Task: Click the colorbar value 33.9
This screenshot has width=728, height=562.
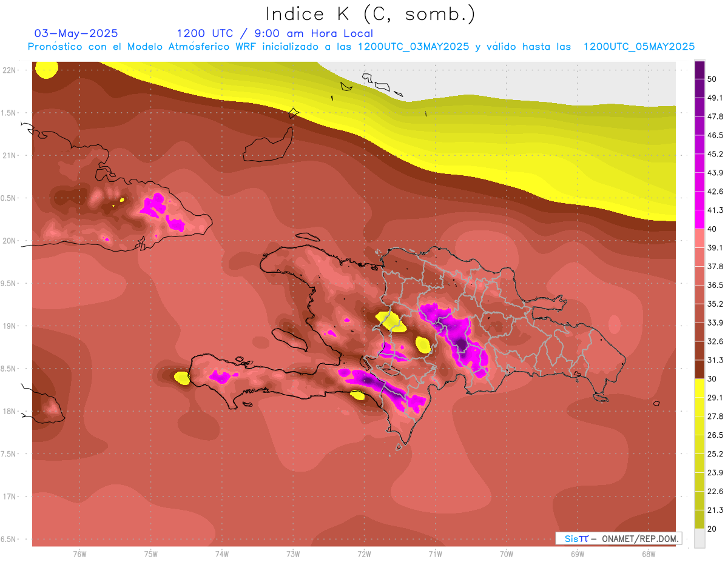Action: (715, 323)
